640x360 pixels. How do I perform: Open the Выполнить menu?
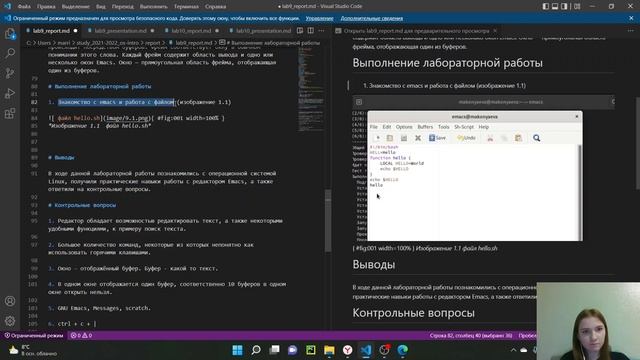tap(153, 7)
